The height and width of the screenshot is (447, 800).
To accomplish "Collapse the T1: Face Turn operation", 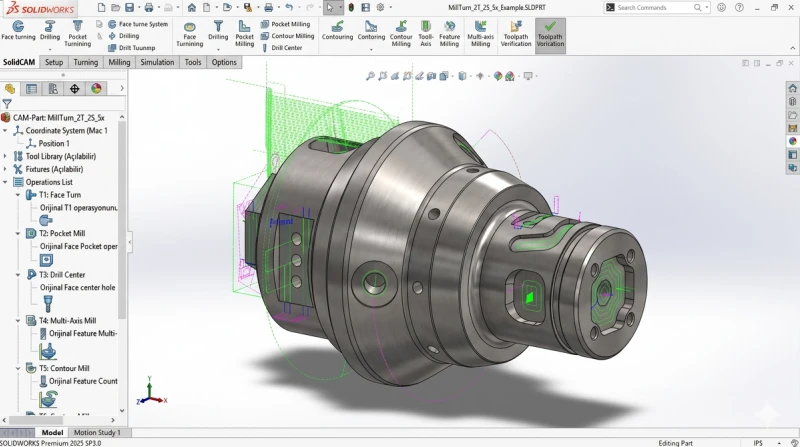I will [18, 195].
